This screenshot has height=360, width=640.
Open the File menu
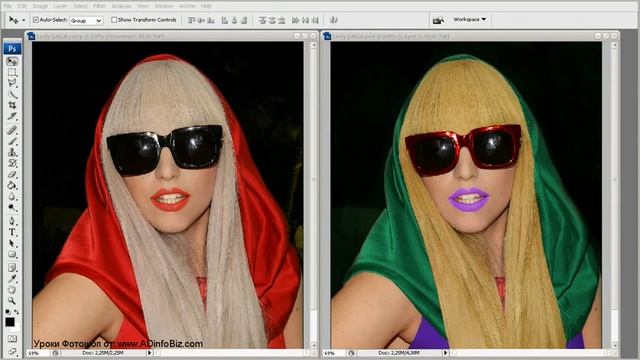click(x=7, y=6)
